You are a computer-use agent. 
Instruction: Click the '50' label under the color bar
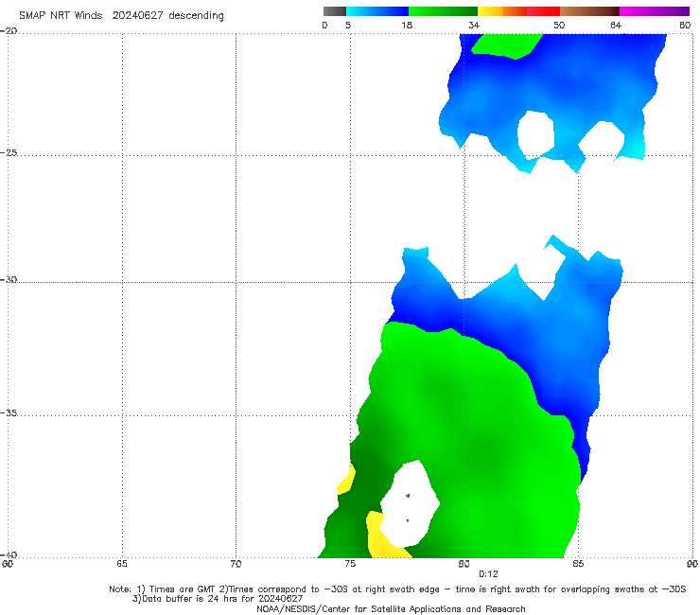pos(559,25)
